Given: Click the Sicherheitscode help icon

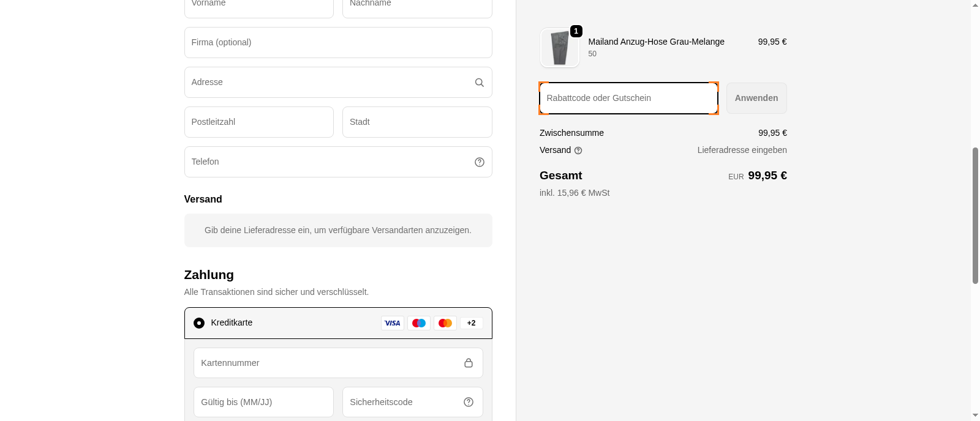Looking at the screenshot, I should click(x=469, y=402).
